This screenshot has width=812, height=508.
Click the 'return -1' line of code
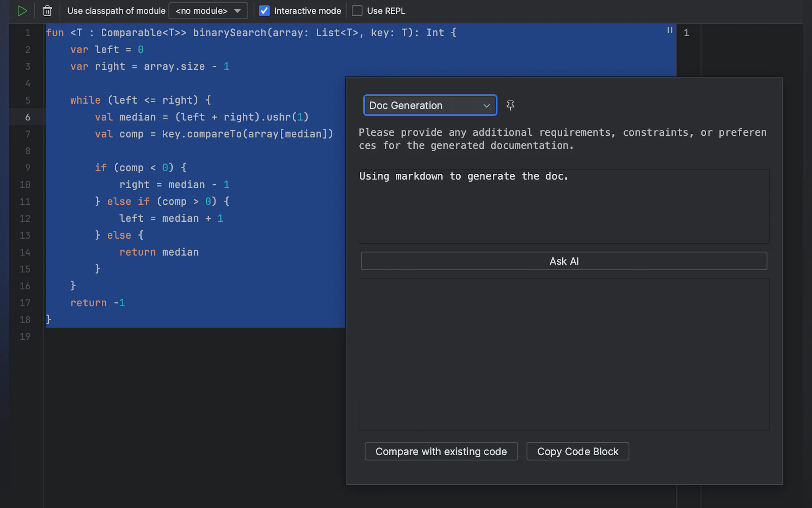[98, 303]
